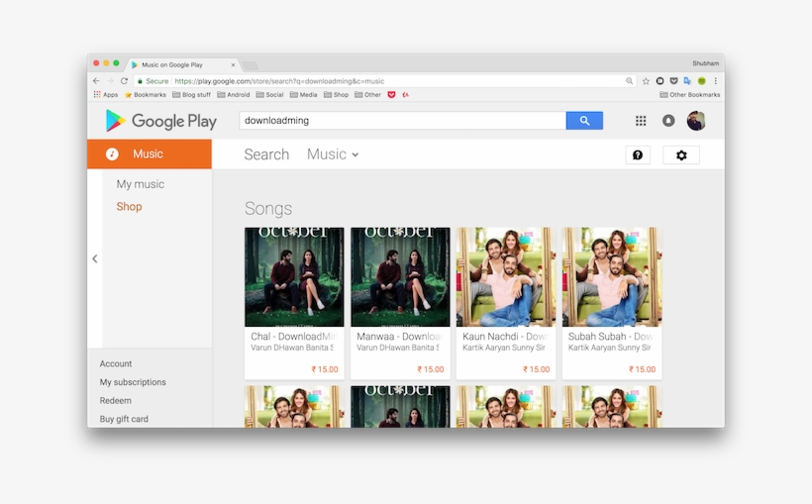Click the Chal - DownloadMing title
This screenshot has height=504, width=812.
point(294,337)
